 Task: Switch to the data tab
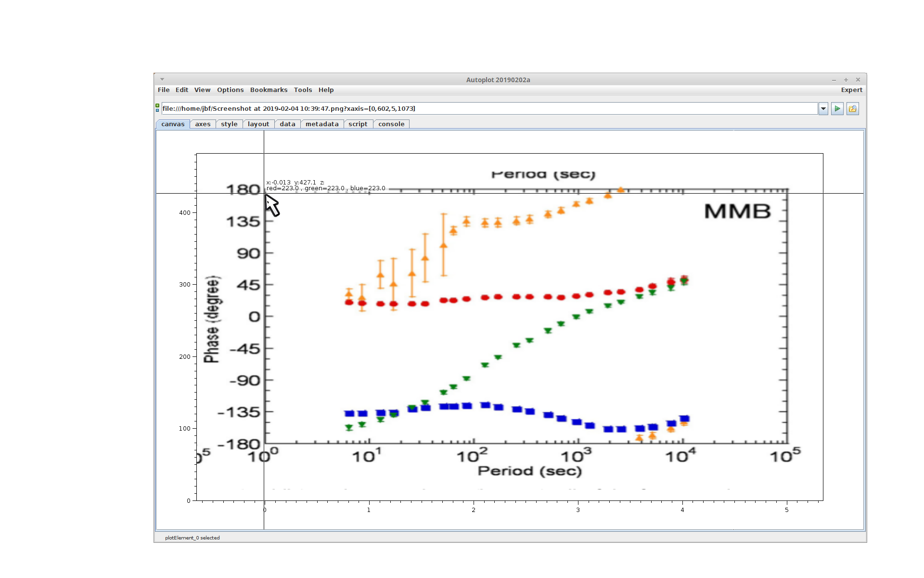pos(287,124)
